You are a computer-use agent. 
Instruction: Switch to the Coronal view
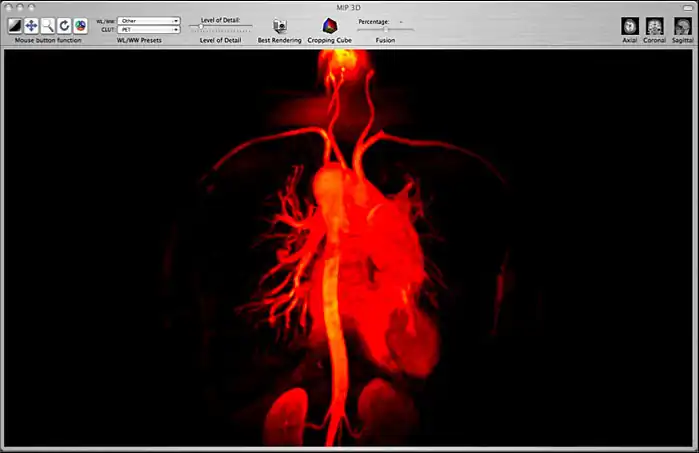tap(655, 26)
